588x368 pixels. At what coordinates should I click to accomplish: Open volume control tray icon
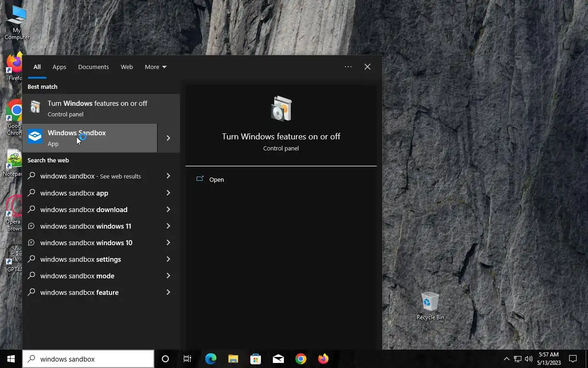(x=528, y=359)
